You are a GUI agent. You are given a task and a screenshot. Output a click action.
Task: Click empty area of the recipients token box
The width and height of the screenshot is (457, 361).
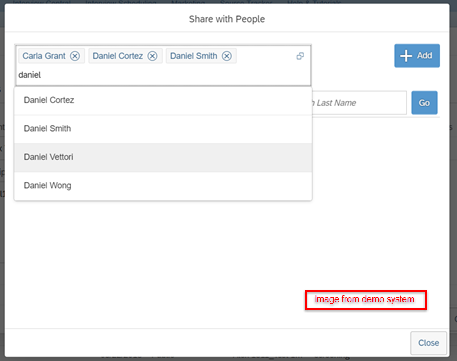(266, 56)
